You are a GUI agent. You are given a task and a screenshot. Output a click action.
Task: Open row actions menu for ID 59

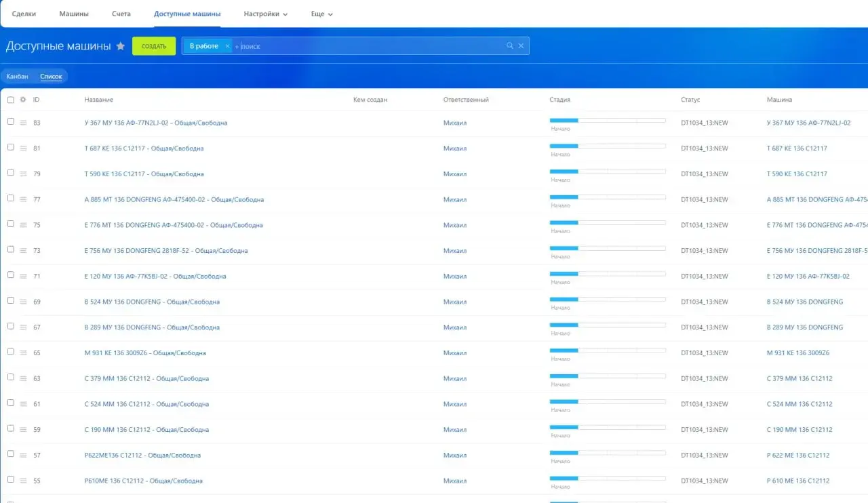tap(23, 430)
